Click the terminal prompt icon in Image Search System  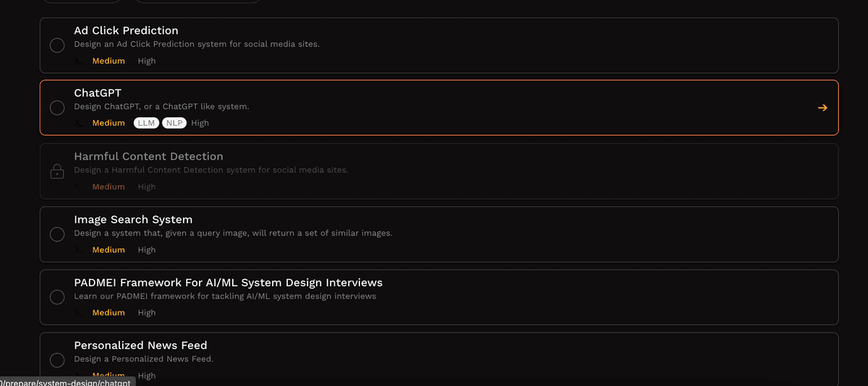[x=79, y=249]
